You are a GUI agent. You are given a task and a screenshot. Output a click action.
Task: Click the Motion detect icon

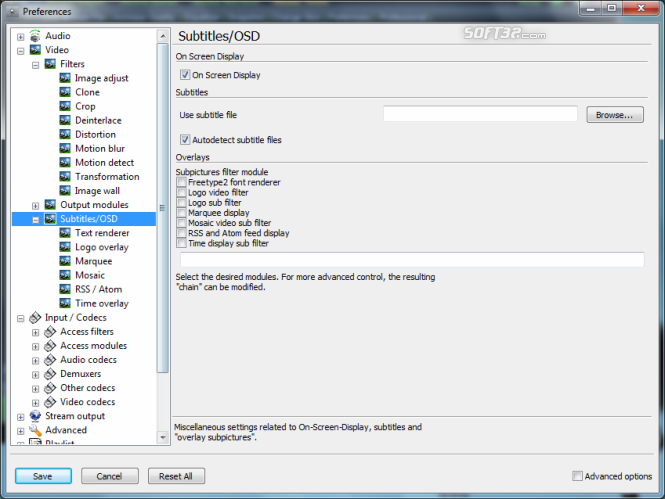point(65,162)
